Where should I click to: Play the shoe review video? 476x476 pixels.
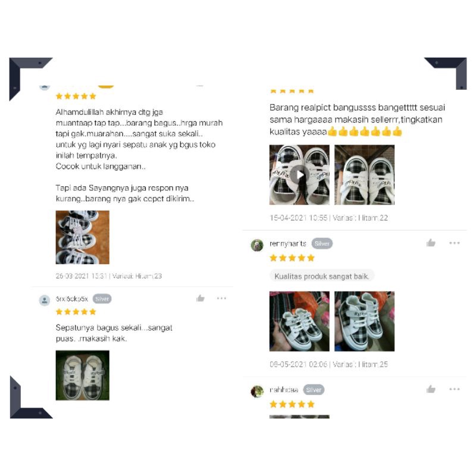[x=299, y=175]
